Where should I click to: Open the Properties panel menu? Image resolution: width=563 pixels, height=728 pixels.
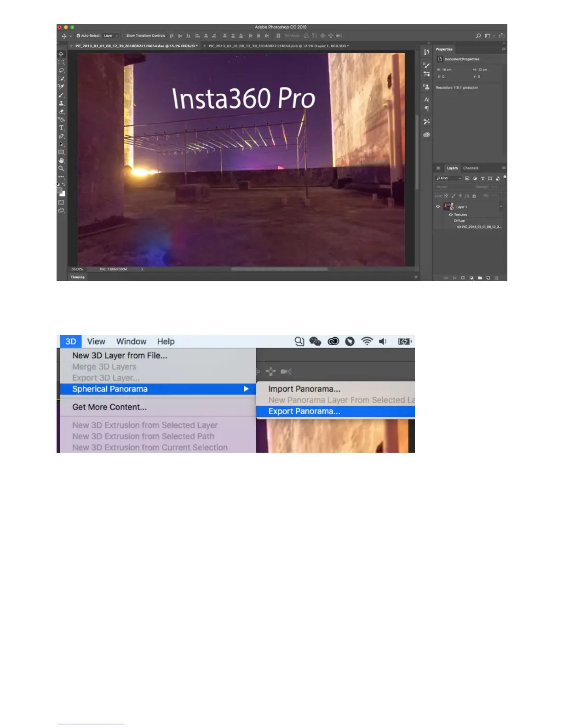pos(504,49)
